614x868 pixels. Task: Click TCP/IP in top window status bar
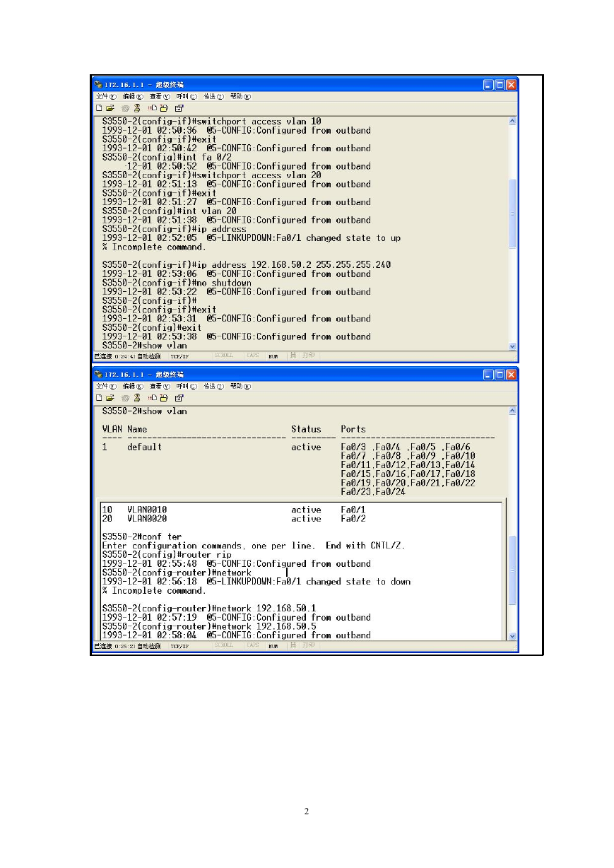[179, 356]
